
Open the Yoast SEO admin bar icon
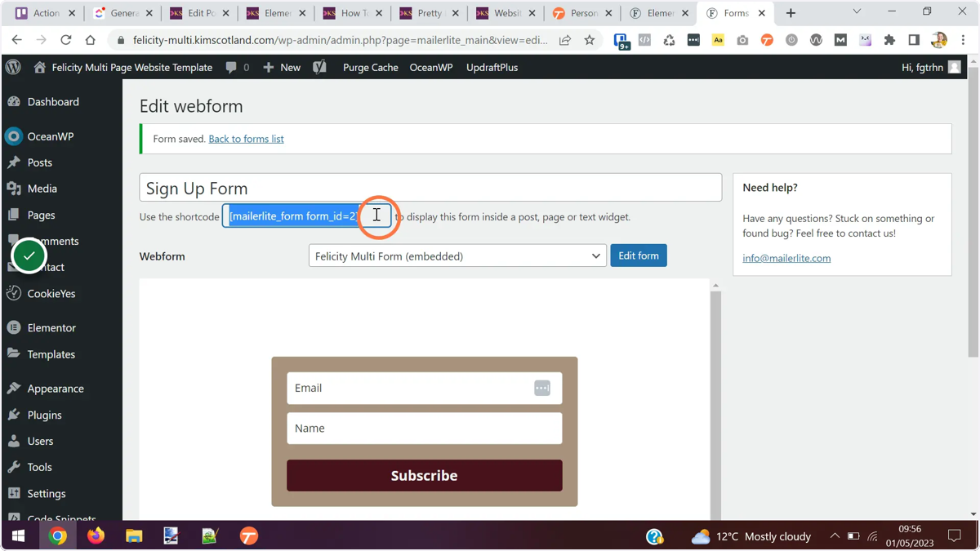click(x=320, y=68)
